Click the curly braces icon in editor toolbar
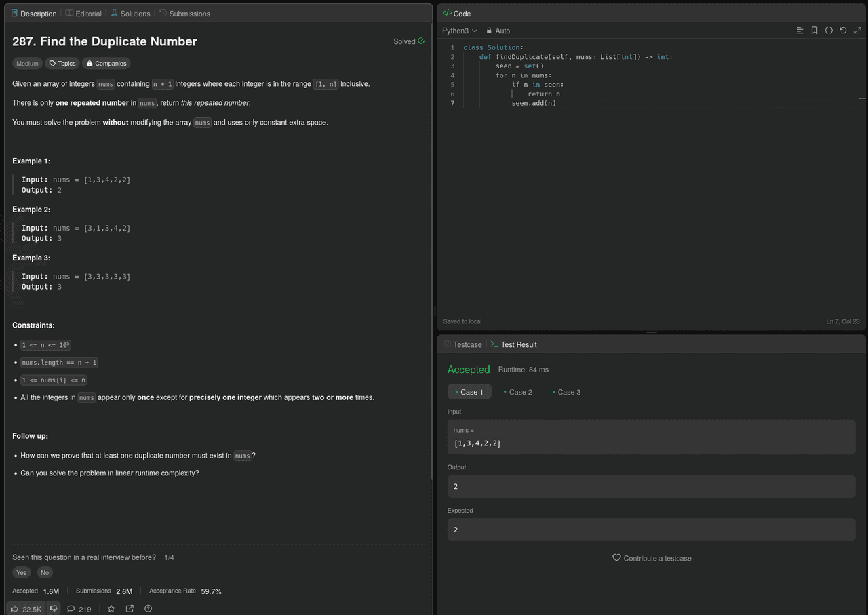 point(829,31)
